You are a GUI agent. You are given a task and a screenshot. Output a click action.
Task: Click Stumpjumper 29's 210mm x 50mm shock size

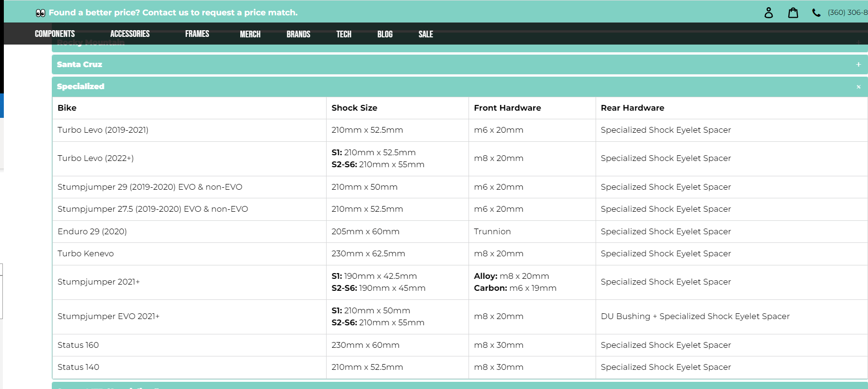[x=364, y=187]
